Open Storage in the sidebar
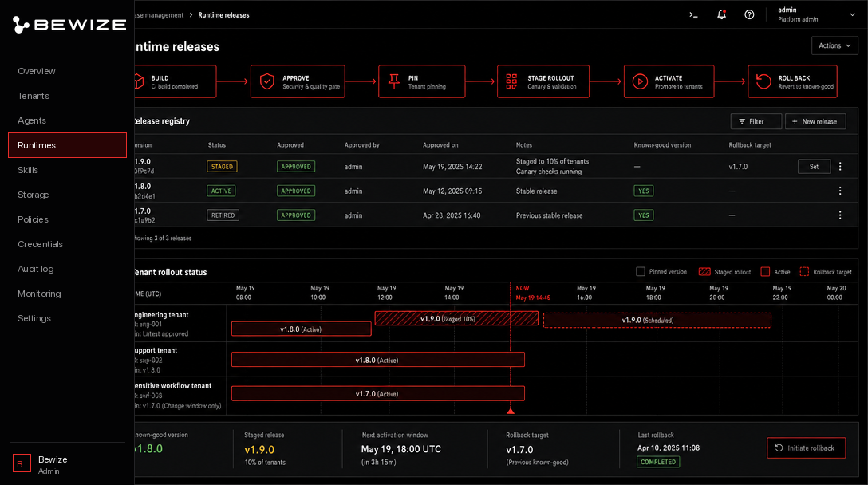Screen dimensions: 868x485 click(x=34, y=195)
